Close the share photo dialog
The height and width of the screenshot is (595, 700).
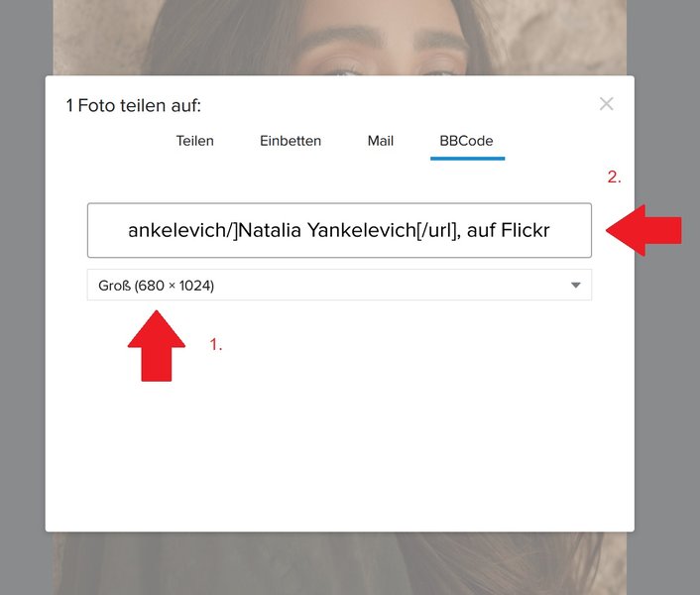[606, 104]
